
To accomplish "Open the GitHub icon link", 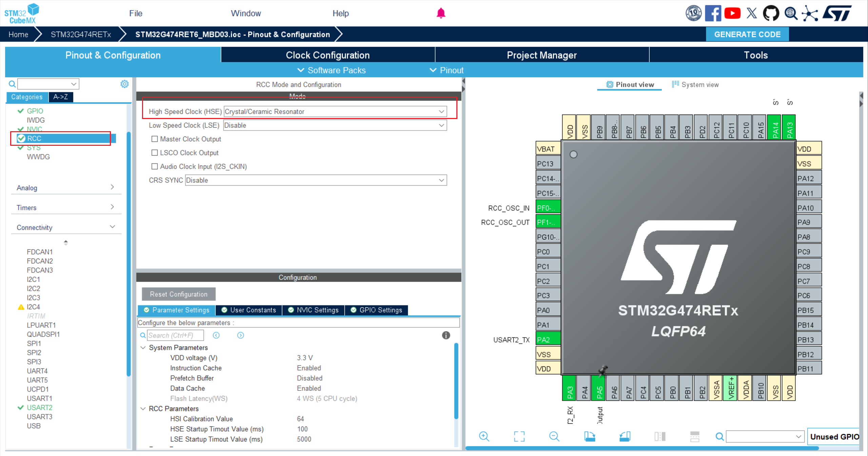I will [771, 13].
